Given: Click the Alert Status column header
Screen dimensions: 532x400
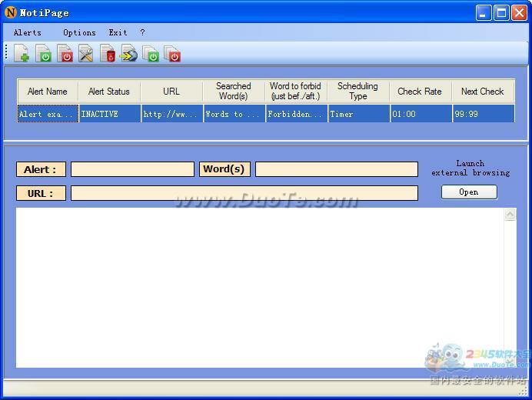Looking at the screenshot, I should click(109, 92).
